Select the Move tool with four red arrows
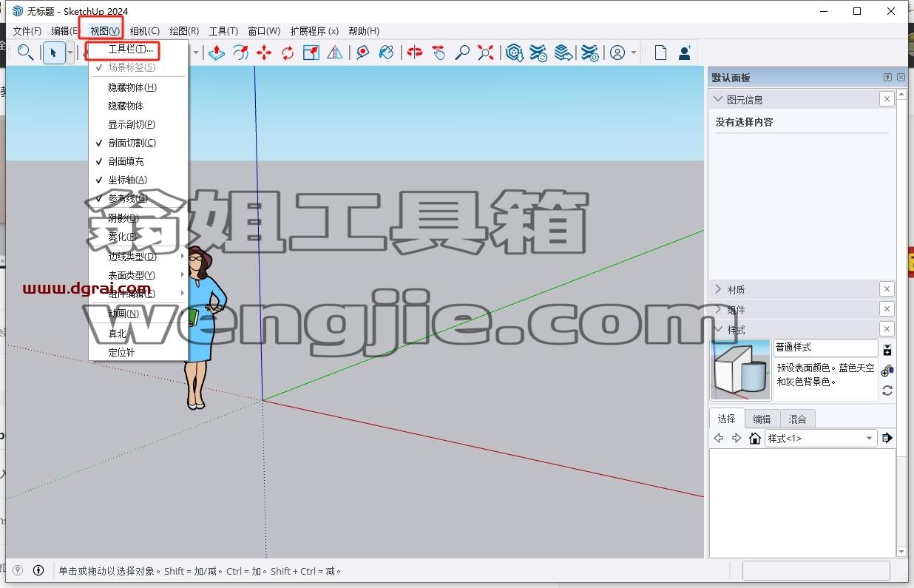The height and width of the screenshot is (588, 914). pos(264,53)
